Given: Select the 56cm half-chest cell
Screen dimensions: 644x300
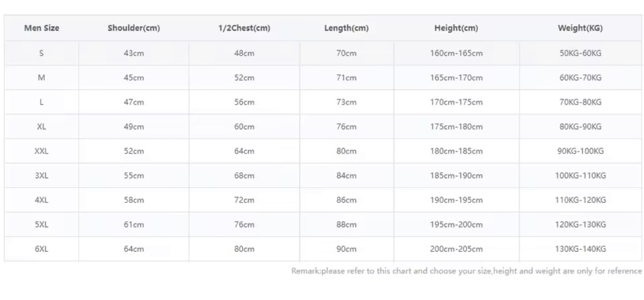Looking at the screenshot, I should point(244,102).
